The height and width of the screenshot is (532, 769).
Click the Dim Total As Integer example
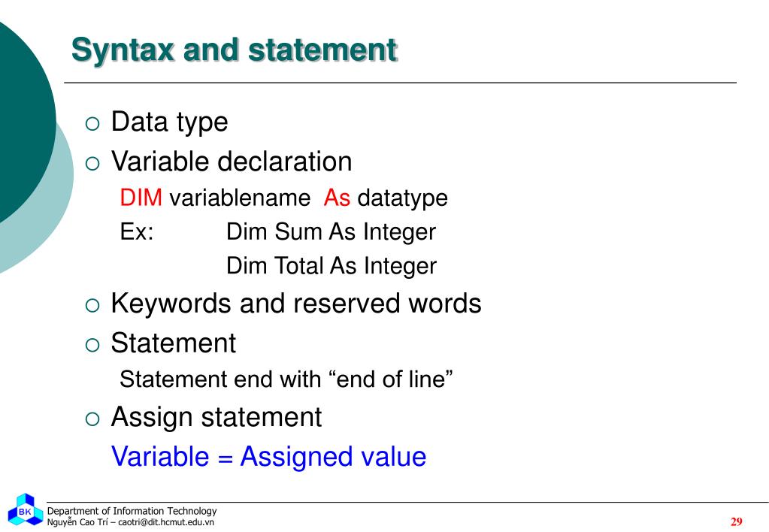(332, 266)
